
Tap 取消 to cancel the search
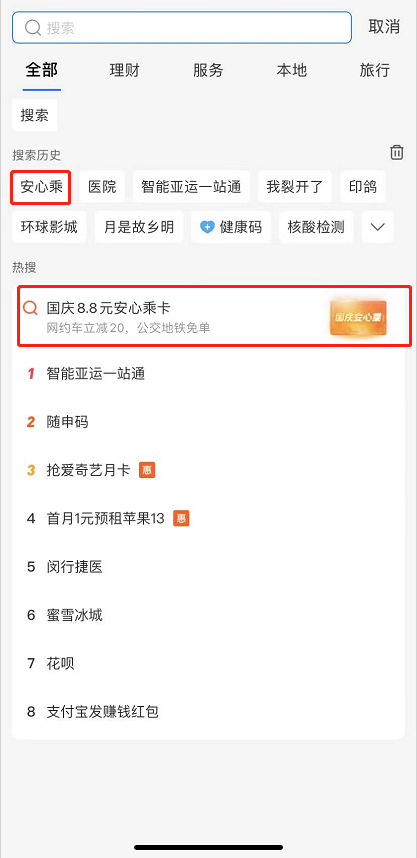click(x=384, y=27)
